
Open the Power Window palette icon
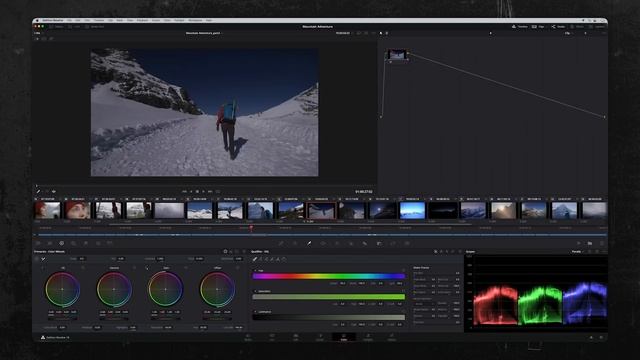click(x=323, y=243)
